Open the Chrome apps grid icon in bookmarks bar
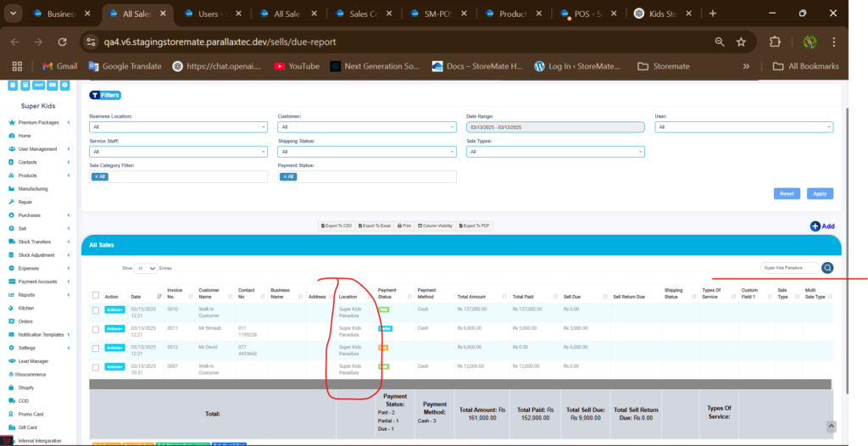This screenshot has width=868, height=446. pos(17,66)
